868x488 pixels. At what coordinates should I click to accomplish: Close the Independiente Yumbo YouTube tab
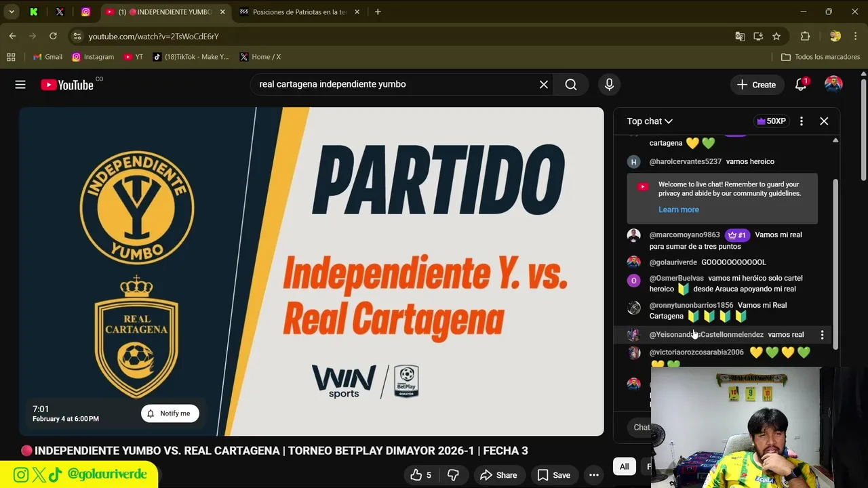click(222, 12)
